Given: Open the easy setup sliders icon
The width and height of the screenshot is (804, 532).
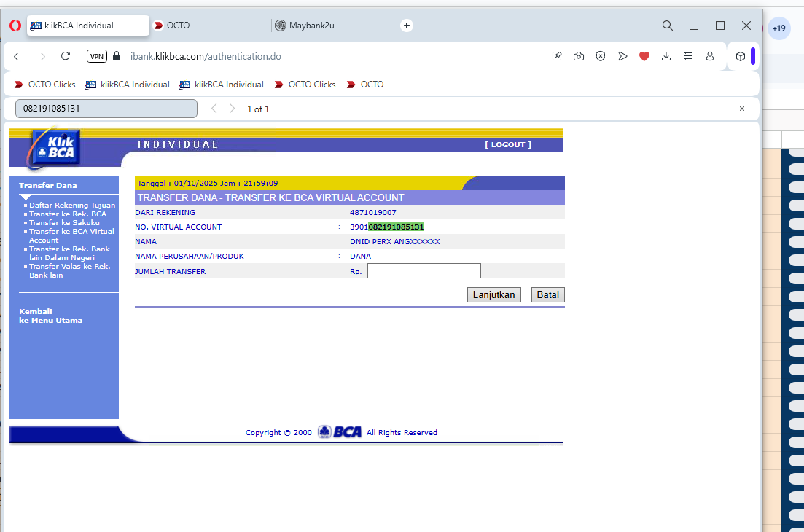Looking at the screenshot, I should 688,56.
